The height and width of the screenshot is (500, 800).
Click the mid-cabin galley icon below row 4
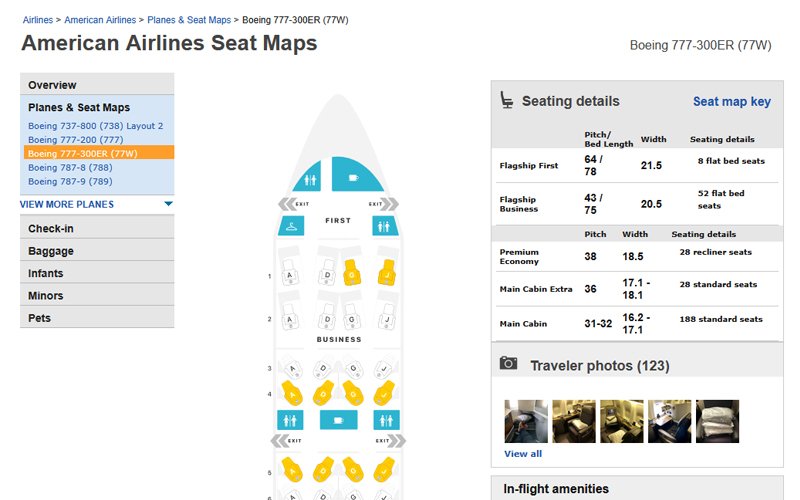339,420
